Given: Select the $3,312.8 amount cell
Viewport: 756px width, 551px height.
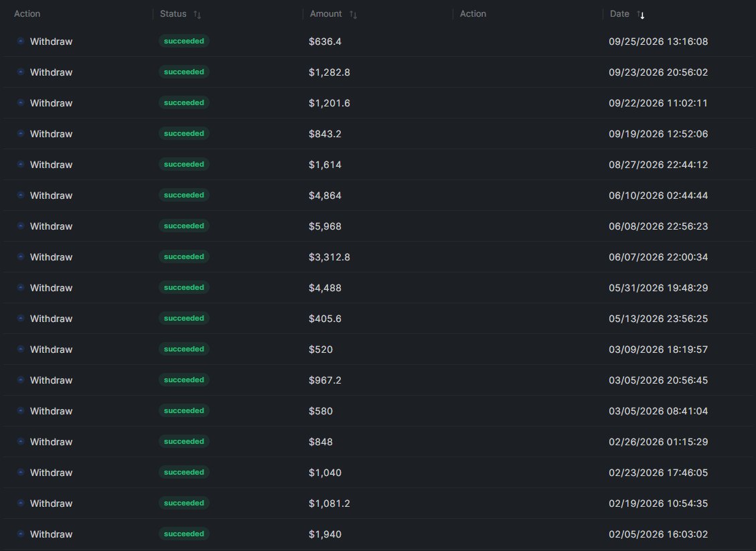Looking at the screenshot, I should point(329,258).
